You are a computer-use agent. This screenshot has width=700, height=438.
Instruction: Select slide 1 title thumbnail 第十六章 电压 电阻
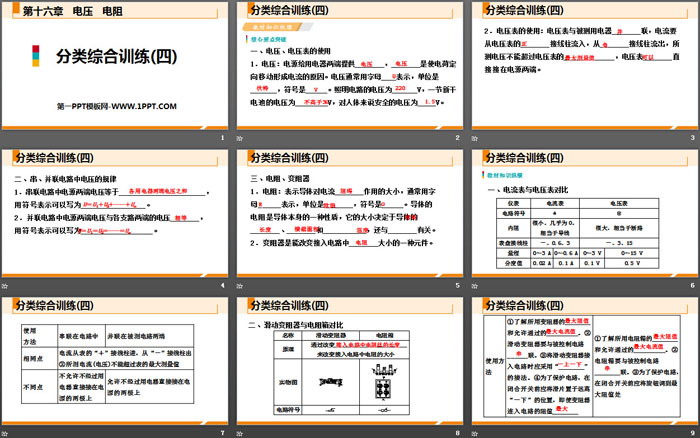(x=115, y=65)
